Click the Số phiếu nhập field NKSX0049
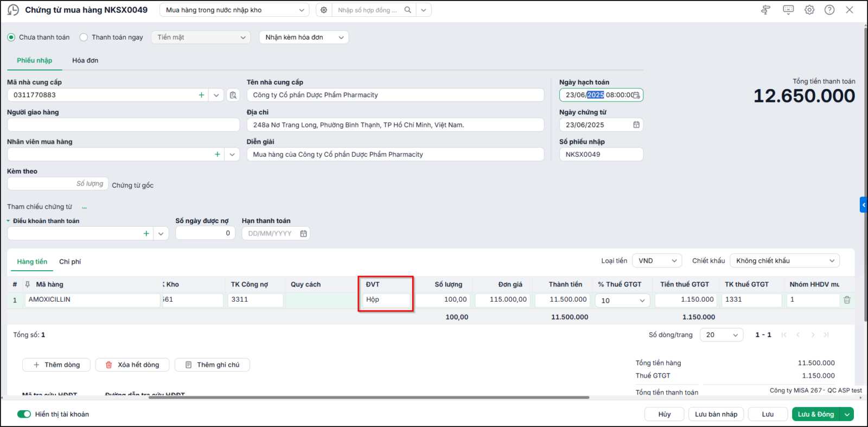 (x=601, y=154)
